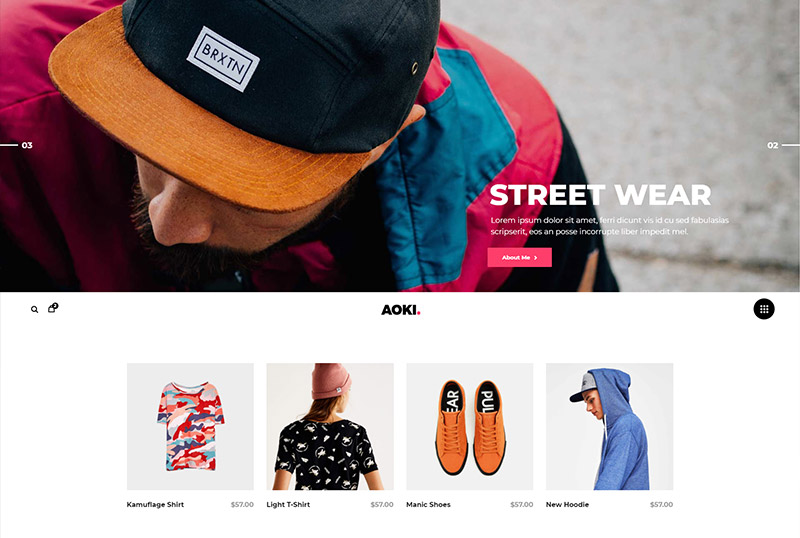Click the About Me button

(519, 257)
